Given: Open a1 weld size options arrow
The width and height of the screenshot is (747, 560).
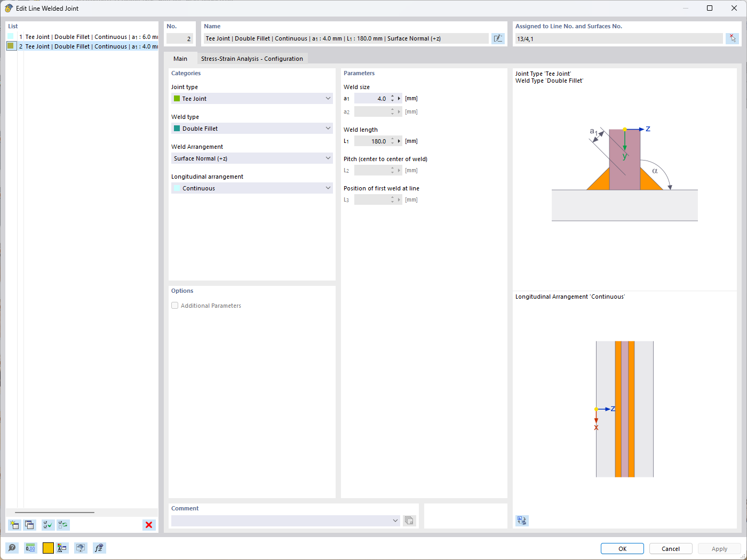Looking at the screenshot, I should point(399,99).
